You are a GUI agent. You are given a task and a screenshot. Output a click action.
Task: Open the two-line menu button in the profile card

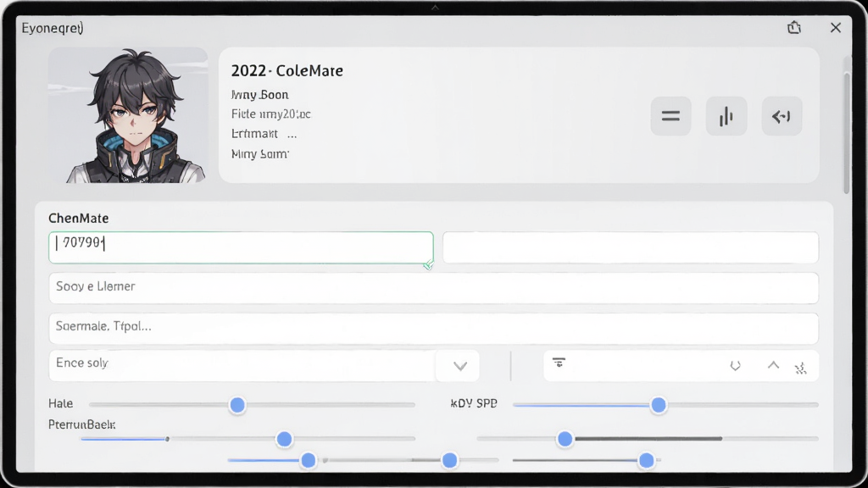(670, 116)
